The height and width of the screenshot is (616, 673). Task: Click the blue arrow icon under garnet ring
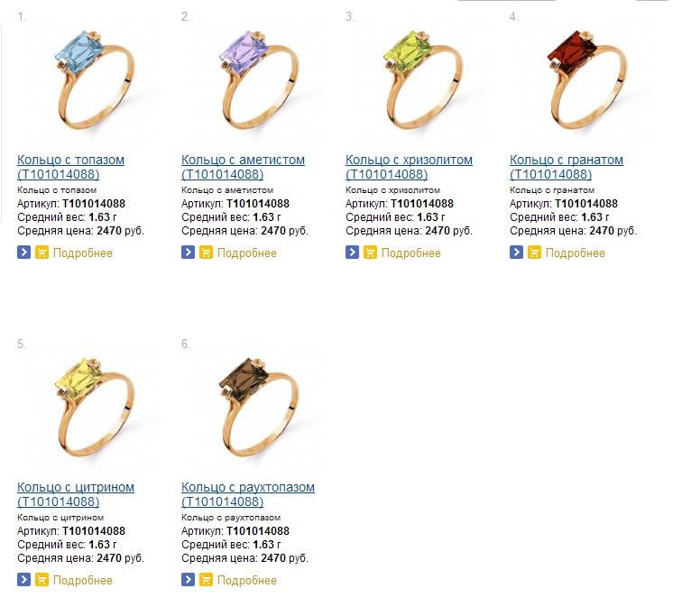point(516,252)
